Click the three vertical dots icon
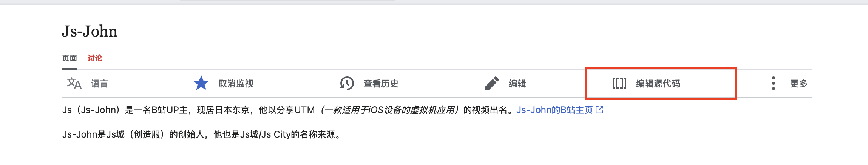 774,83
